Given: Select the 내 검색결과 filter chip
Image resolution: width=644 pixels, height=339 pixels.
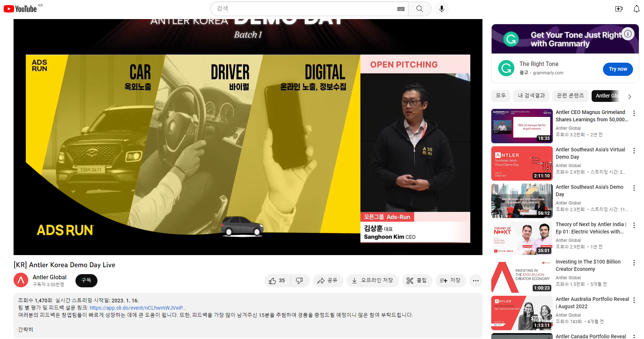Looking at the screenshot, I should point(531,96).
